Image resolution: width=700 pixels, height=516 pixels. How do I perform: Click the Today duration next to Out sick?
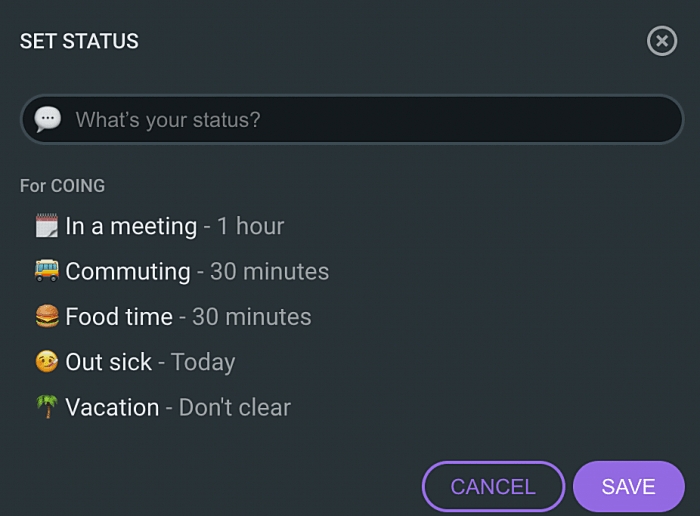tap(203, 362)
